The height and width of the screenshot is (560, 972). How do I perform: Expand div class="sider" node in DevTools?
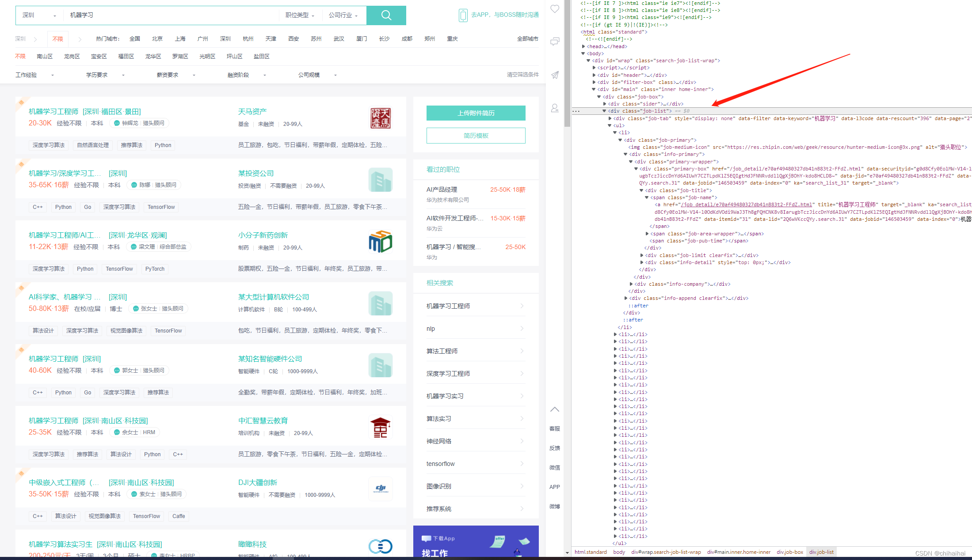[605, 104]
